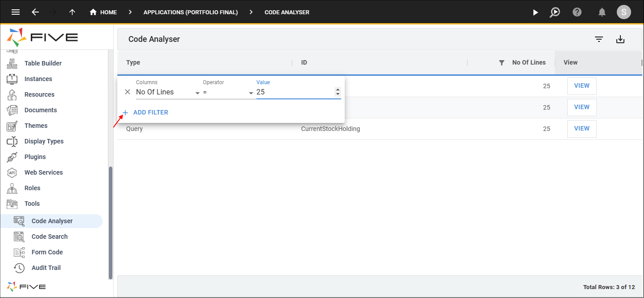Click the back arrow navigation icon
The image size is (644, 298).
pos(35,12)
